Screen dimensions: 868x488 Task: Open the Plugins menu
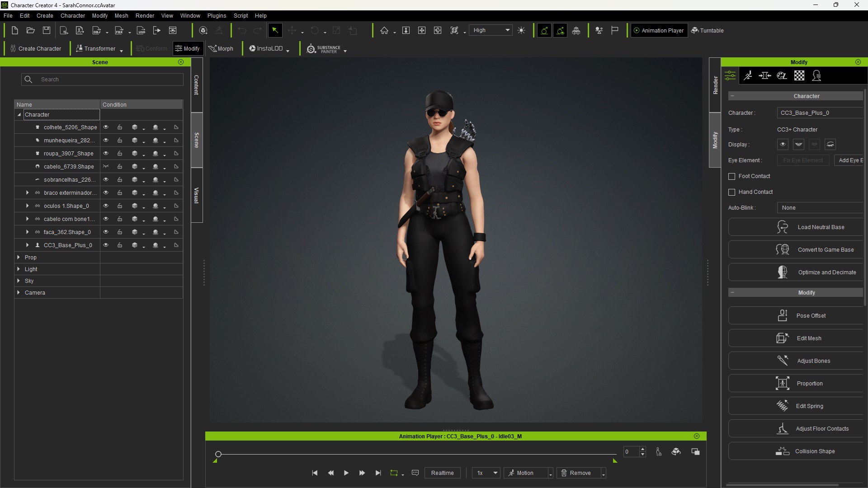point(217,15)
